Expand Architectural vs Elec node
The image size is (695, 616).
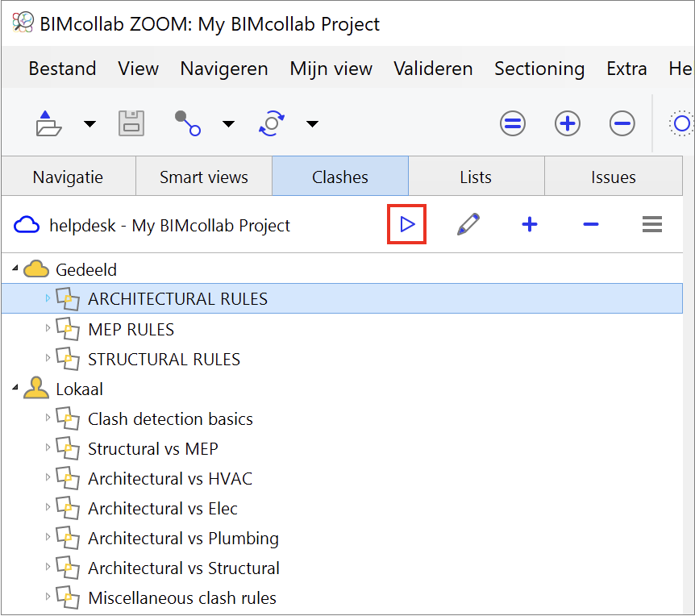tap(48, 507)
